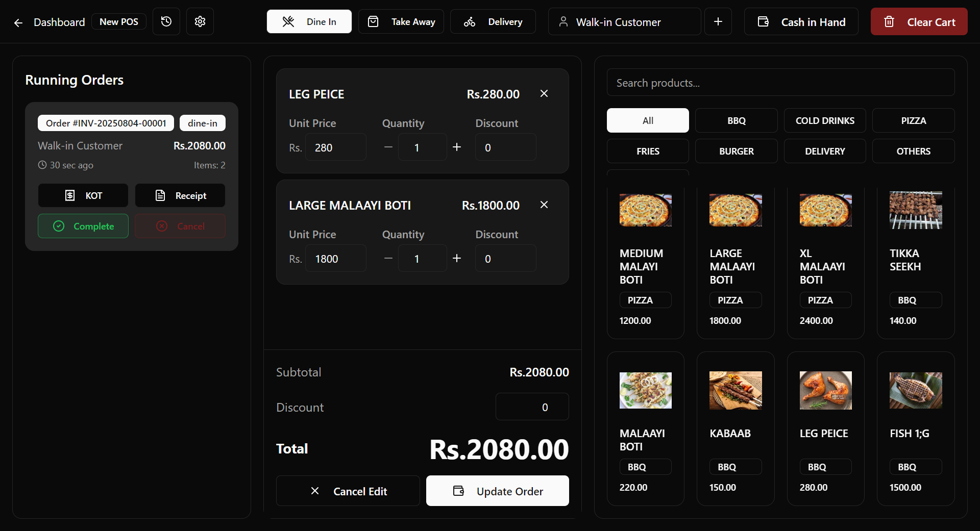
Task: Click the Update Order button
Action: click(x=498, y=491)
